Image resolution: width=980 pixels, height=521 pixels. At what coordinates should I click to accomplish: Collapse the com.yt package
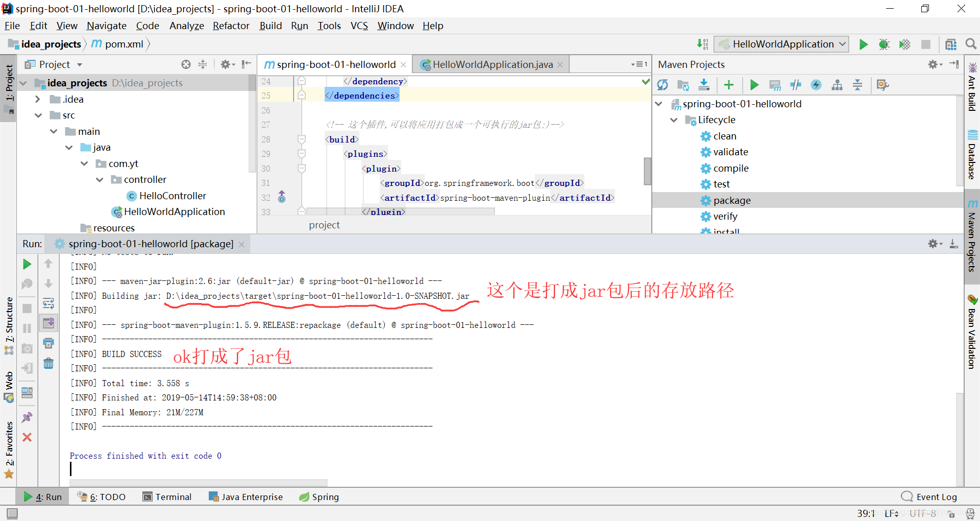84,163
